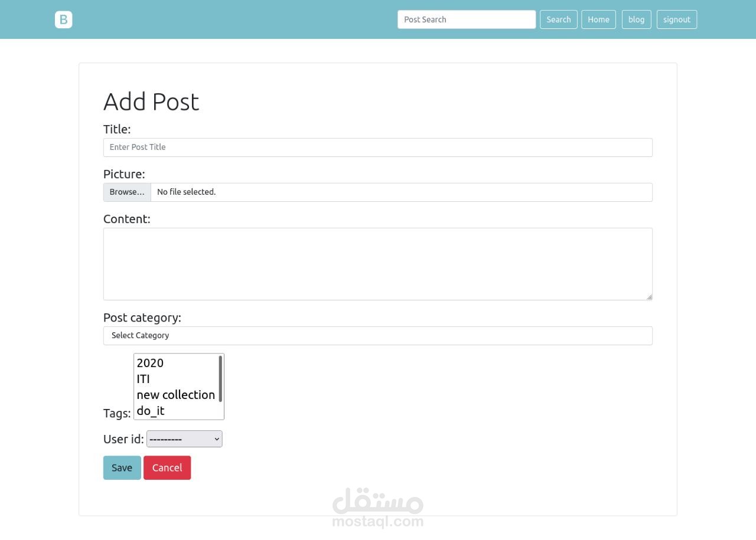756x540 pixels.
Task: Click into the Enter Post Title field
Action: [378, 148]
